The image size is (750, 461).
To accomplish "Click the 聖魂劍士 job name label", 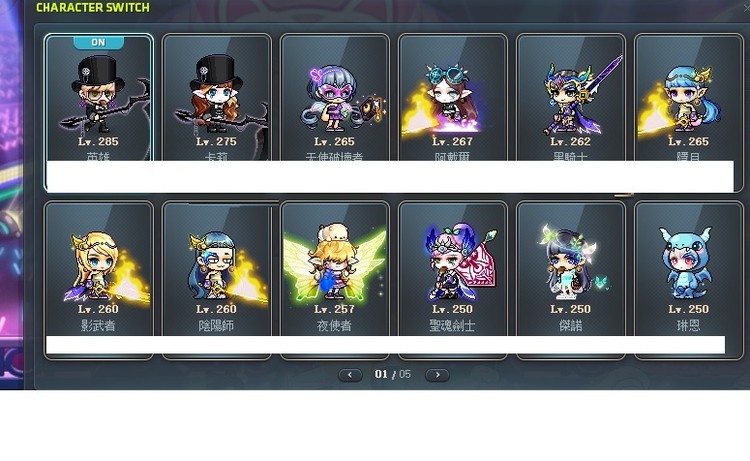I will tap(452, 326).
